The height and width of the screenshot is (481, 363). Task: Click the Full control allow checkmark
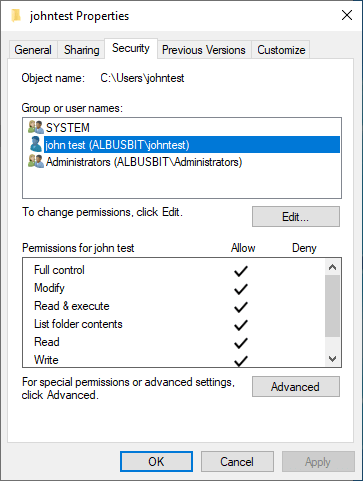241,271
